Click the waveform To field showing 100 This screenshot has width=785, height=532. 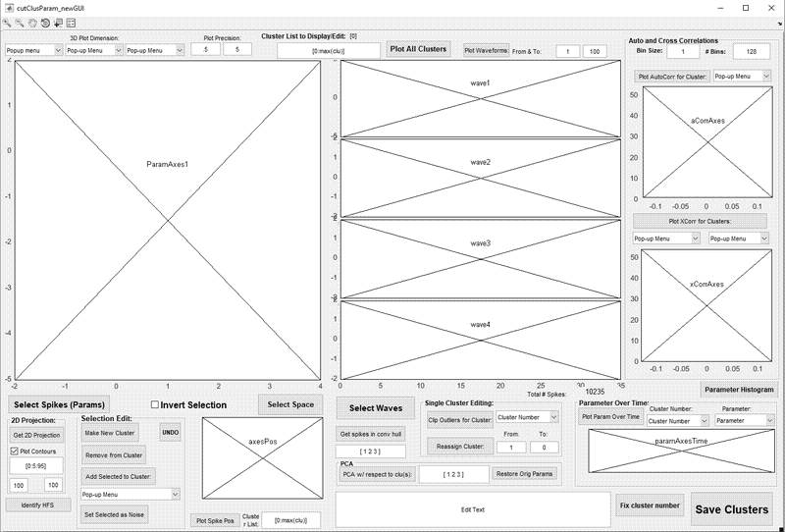[595, 51]
